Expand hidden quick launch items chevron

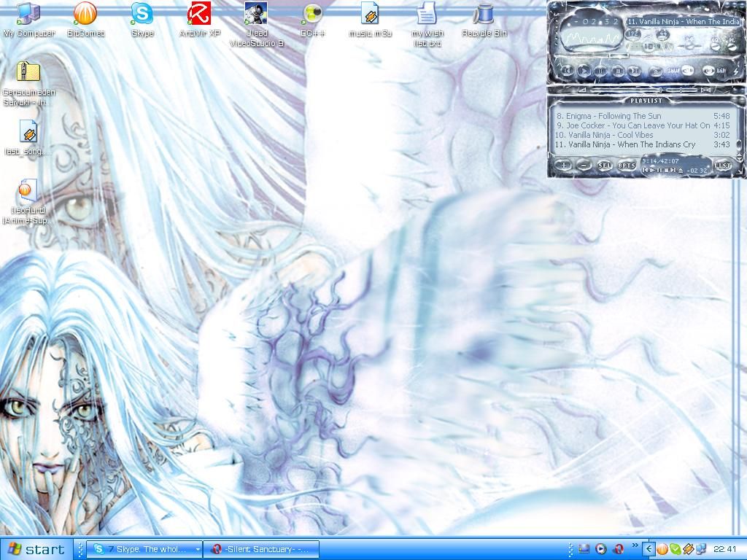[x=635, y=545]
